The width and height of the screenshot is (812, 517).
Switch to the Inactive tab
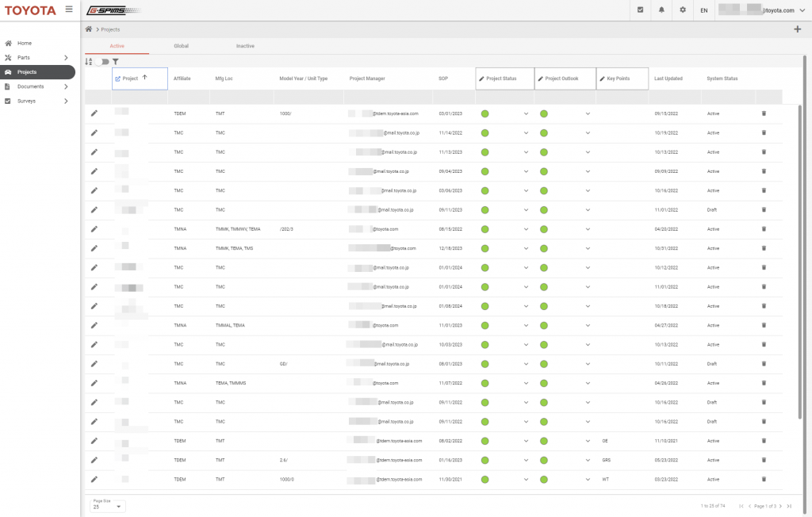(245, 46)
